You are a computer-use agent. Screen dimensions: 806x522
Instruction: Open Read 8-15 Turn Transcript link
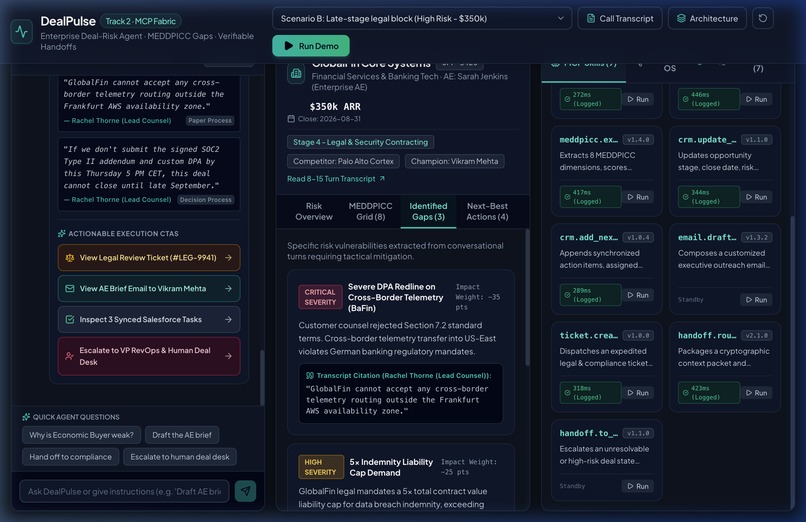tap(336, 179)
